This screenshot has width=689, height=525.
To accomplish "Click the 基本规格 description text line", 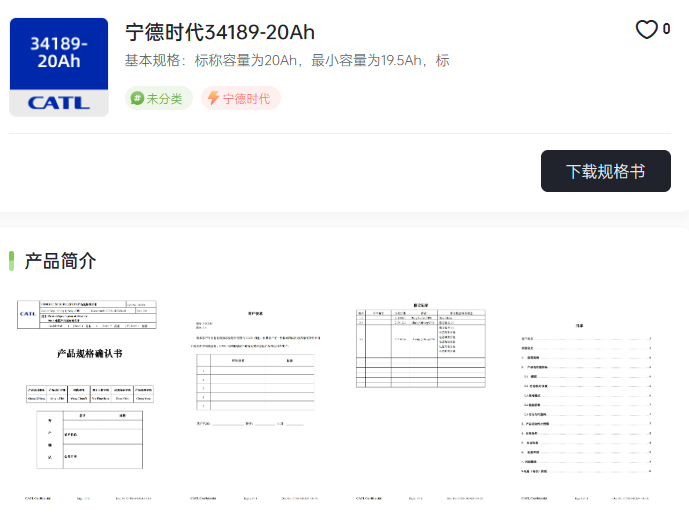I will [287, 60].
